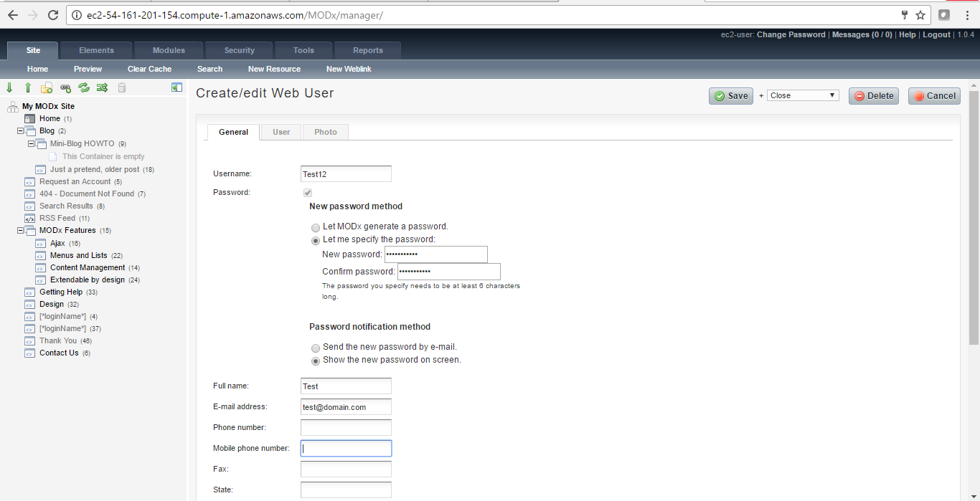Select 'Show the new password on screen'
This screenshot has height=501, width=980.
pyautogui.click(x=316, y=361)
